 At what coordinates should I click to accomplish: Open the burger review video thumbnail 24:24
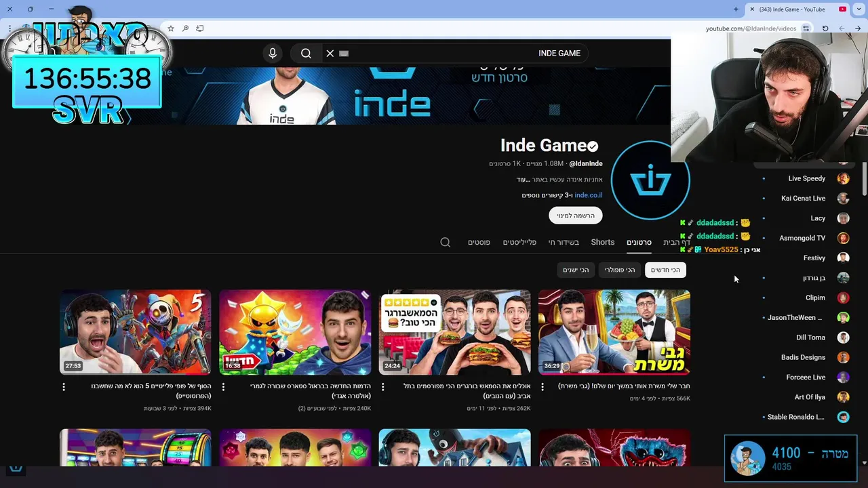(455, 332)
